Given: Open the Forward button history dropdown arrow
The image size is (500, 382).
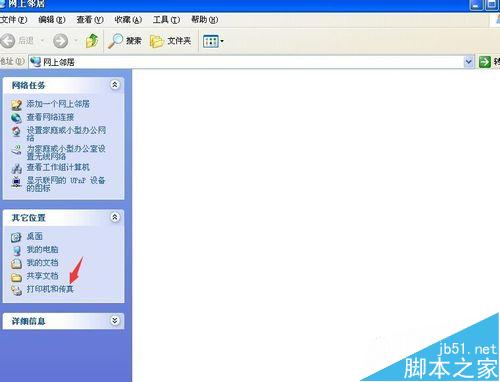Looking at the screenshot, I should [76, 41].
